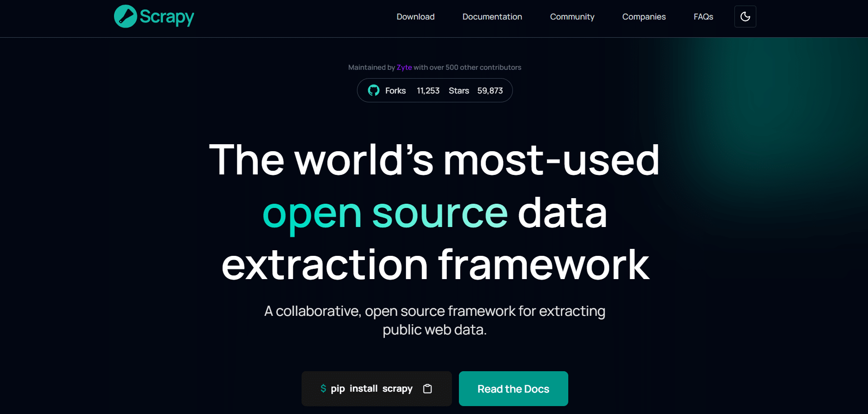The height and width of the screenshot is (414, 868).
Task: Click "The world's most-used" heading line
Action: coord(434,160)
